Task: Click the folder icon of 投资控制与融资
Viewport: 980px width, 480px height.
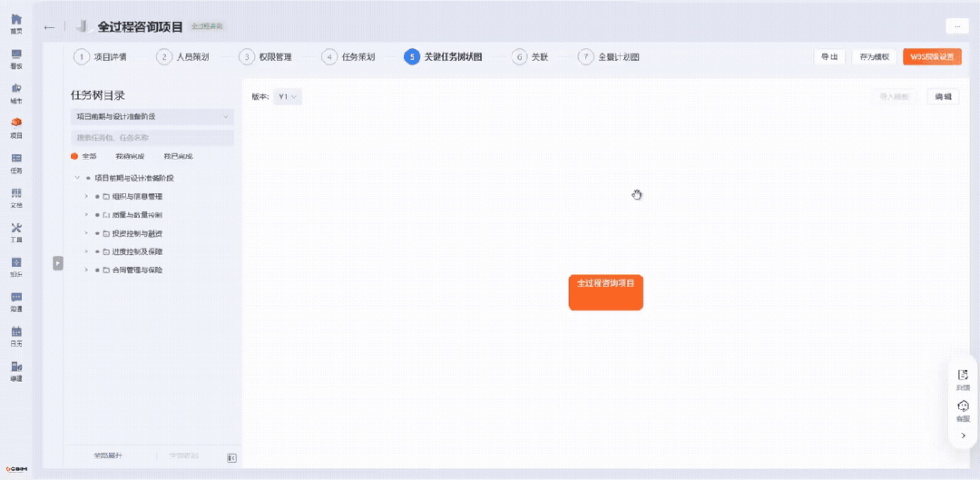Action: 106,233
